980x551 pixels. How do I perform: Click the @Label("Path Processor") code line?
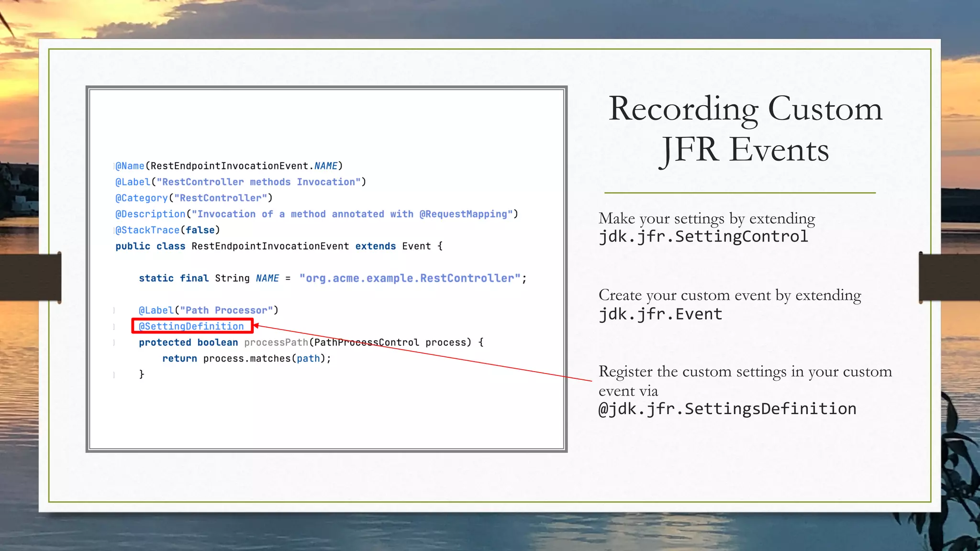coord(209,310)
